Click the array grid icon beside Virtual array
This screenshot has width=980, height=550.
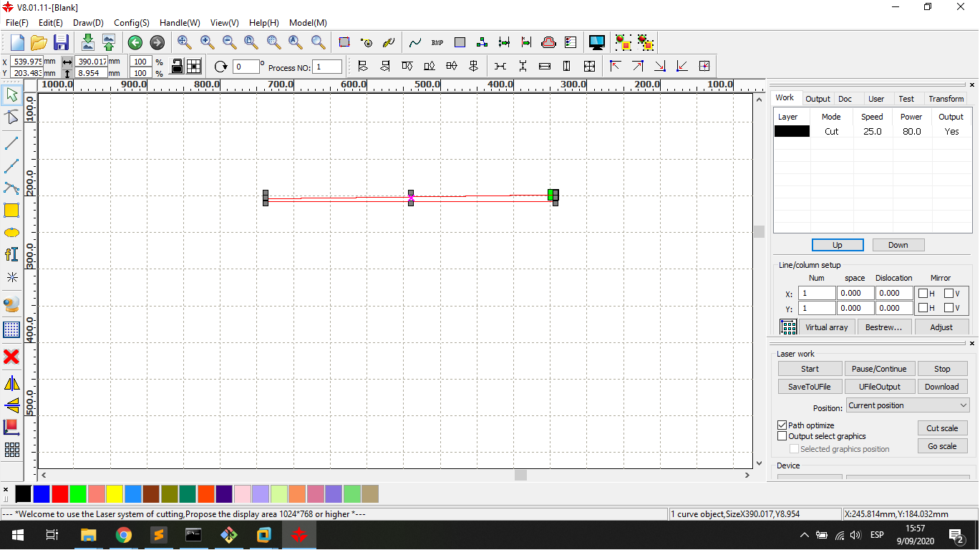788,327
